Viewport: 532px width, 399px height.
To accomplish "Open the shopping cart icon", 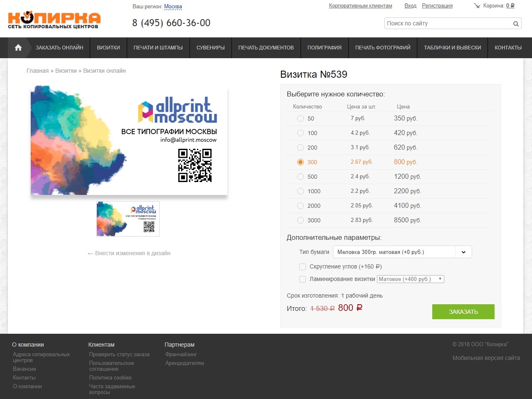I will click(477, 6).
